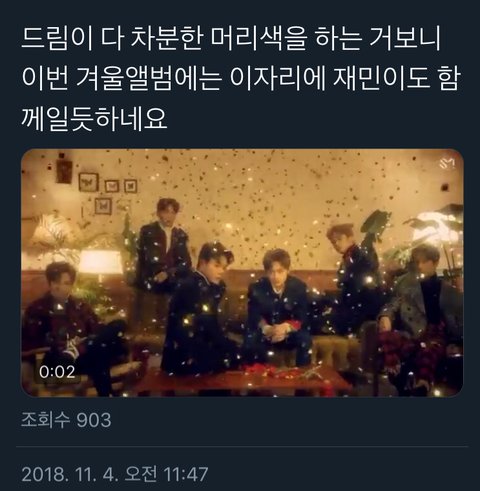This screenshot has width=480, height=491.
Task: Click the person seated at the center of the sofa
Action: pos(277,307)
